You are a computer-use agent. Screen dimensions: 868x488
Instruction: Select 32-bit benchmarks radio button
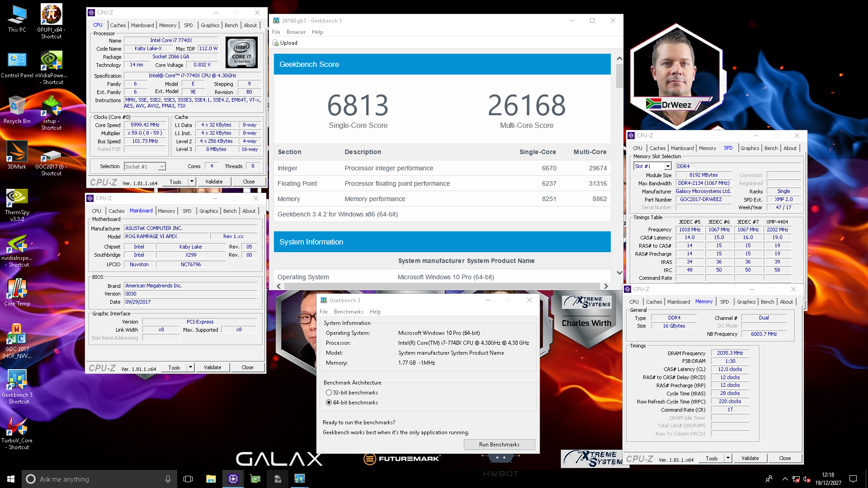coord(329,393)
